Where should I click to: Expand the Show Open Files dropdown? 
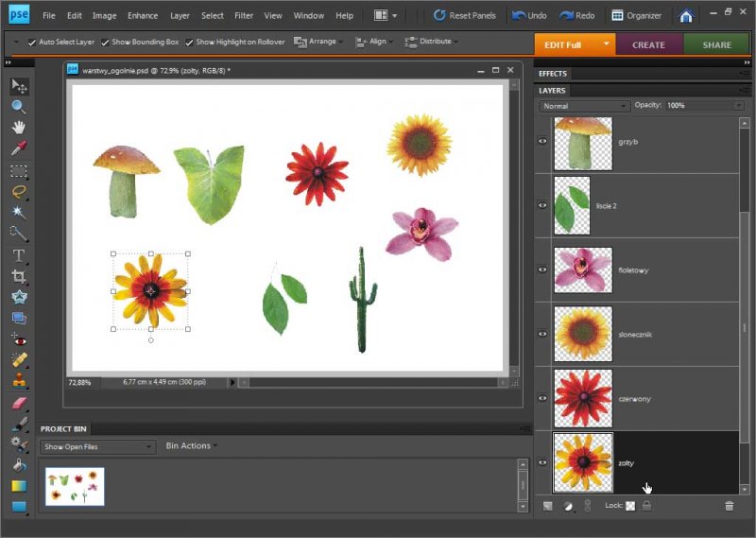coord(96,446)
